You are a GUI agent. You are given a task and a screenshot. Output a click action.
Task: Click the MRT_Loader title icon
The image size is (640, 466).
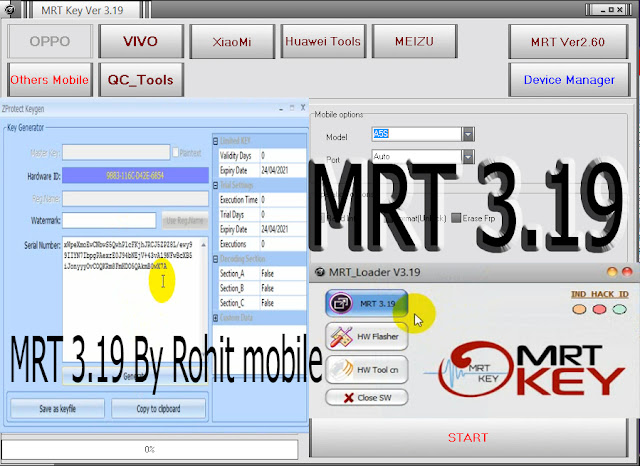click(x=321, y=272)
